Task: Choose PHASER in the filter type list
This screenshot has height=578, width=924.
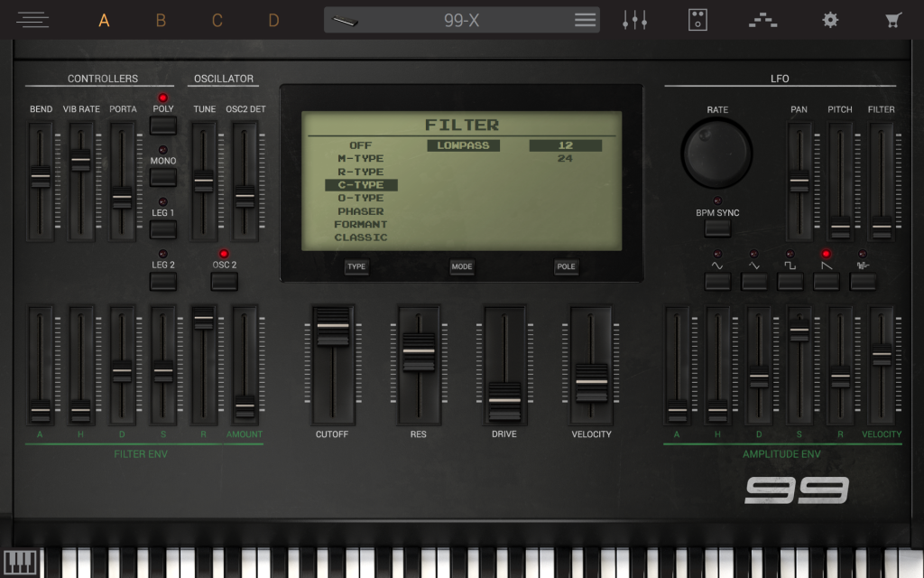Action: click(361, 211)
